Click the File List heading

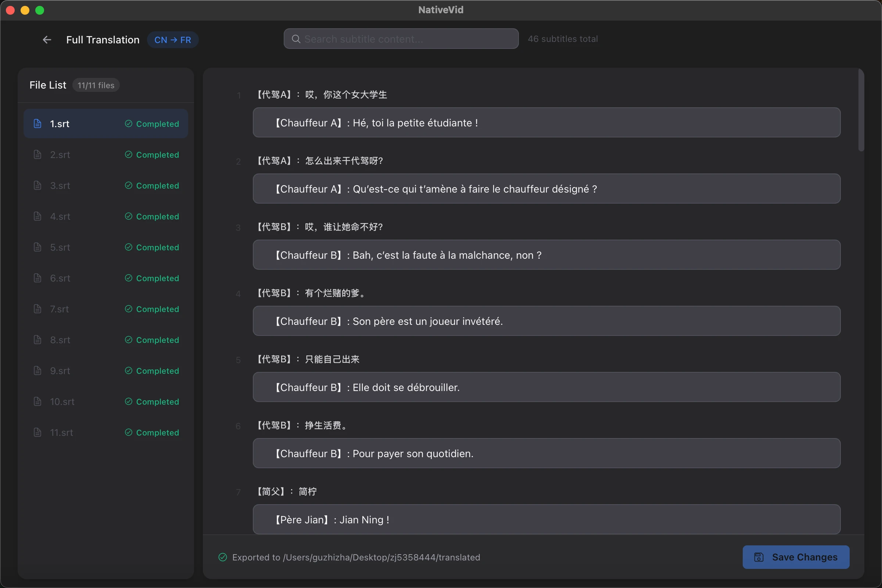(48, 85)
